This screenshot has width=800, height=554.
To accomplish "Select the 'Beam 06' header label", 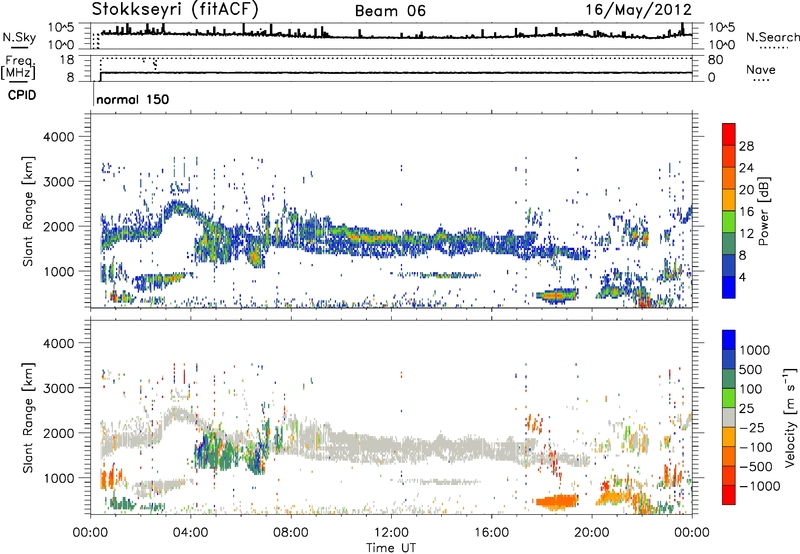I will pyautogui.click(x=390, y=11).
